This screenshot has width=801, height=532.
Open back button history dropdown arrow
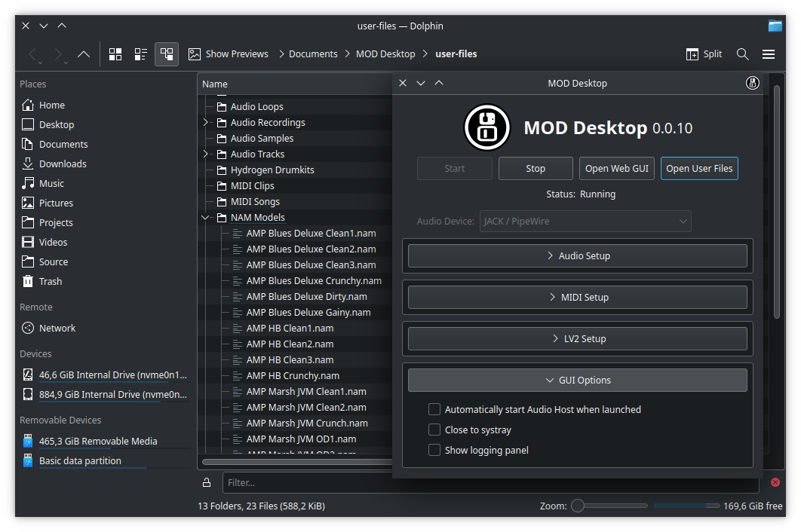coord(41,63)
